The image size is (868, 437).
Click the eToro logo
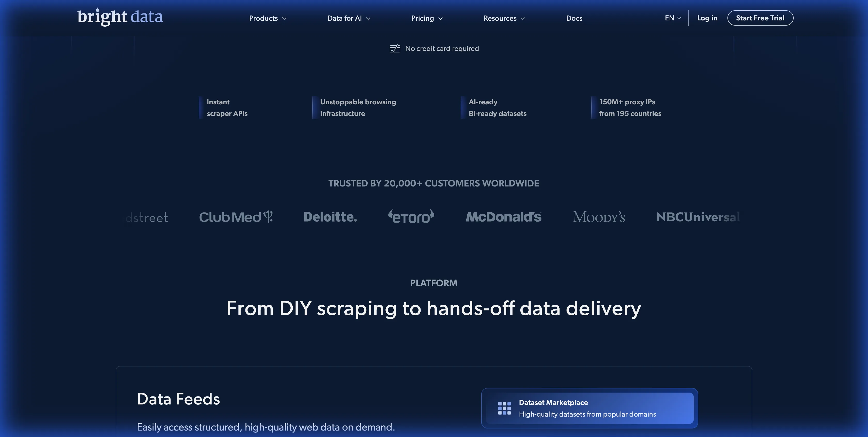tap(411, 217)
